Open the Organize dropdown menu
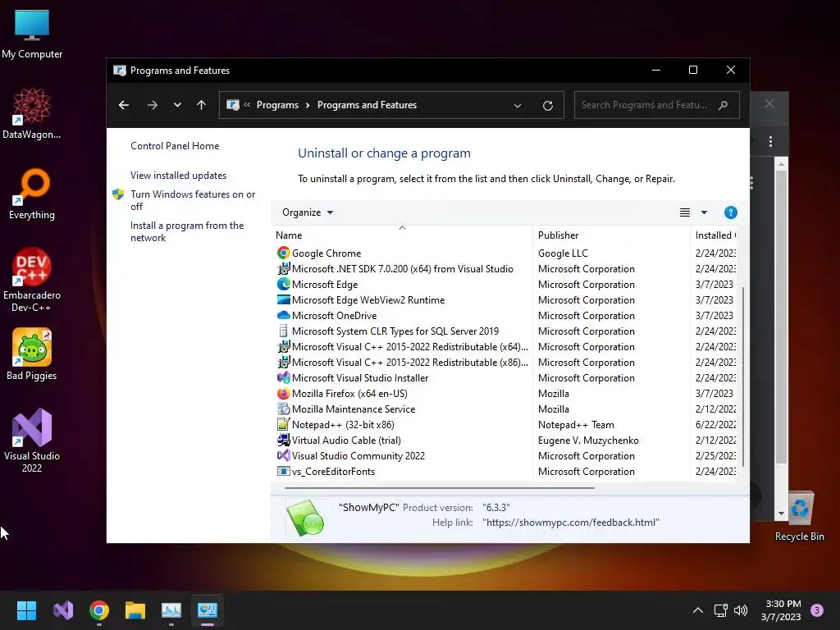Image resolution: width=840 pixels, height=630 pixels. click(308, 212)
